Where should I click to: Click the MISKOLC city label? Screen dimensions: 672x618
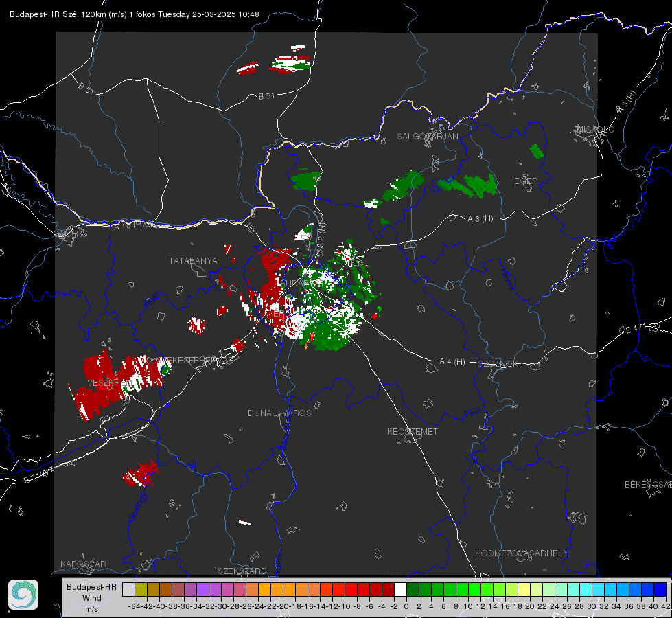(x=595, y=129)
